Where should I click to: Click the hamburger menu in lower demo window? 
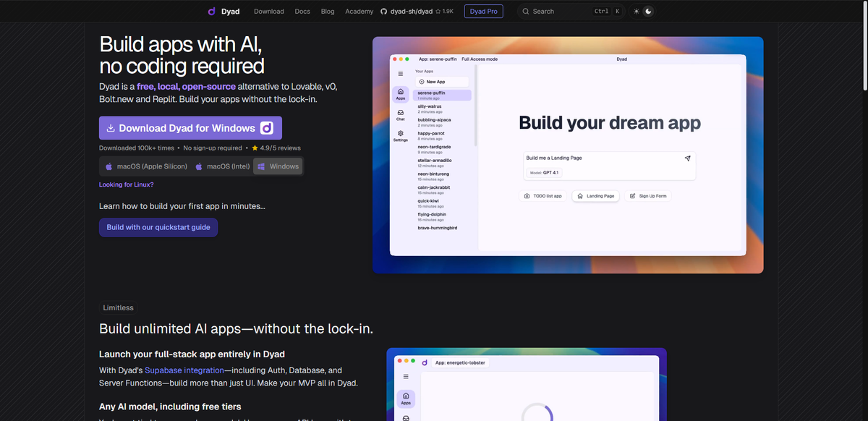[406, 377]
